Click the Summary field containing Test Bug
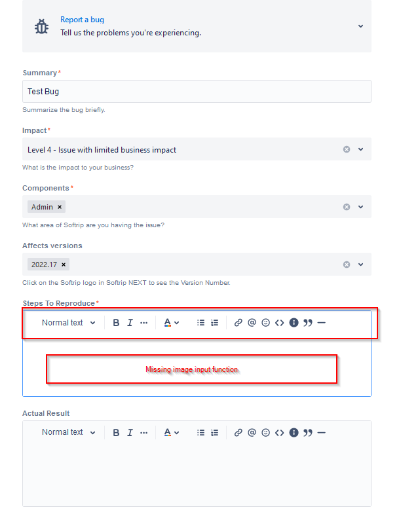The width and height of the screenshot is (420, 516). click(197, 92)
